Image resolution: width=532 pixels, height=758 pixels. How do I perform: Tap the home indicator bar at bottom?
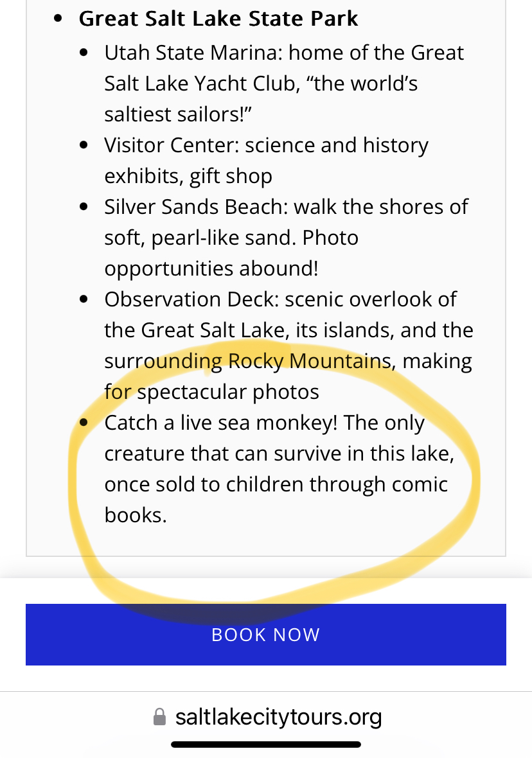tap(266, 745)
